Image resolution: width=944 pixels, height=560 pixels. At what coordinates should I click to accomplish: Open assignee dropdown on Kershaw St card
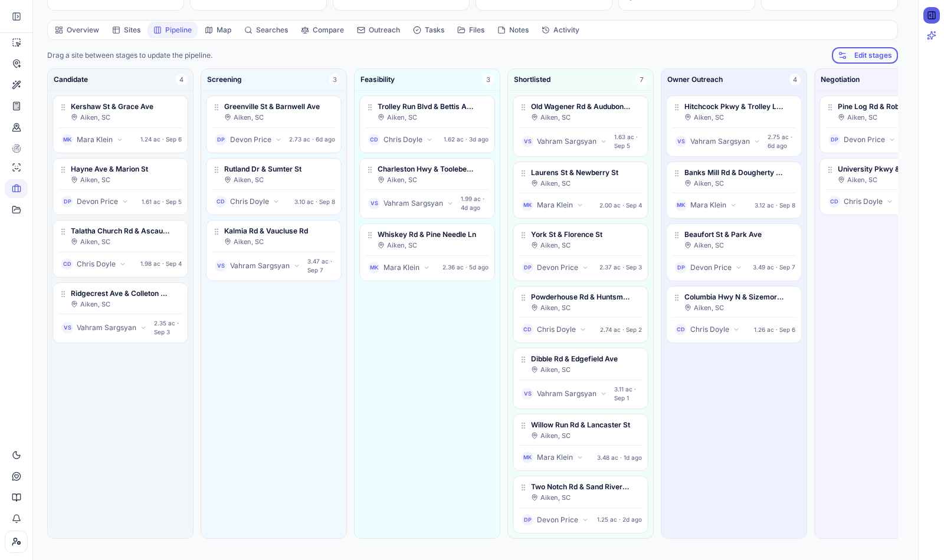tap(93, 140)
